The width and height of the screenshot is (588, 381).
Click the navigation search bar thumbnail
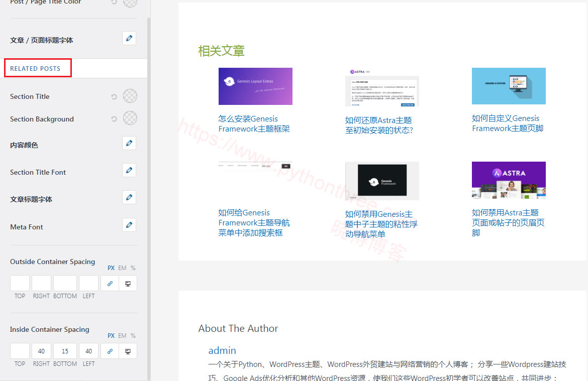255,166
